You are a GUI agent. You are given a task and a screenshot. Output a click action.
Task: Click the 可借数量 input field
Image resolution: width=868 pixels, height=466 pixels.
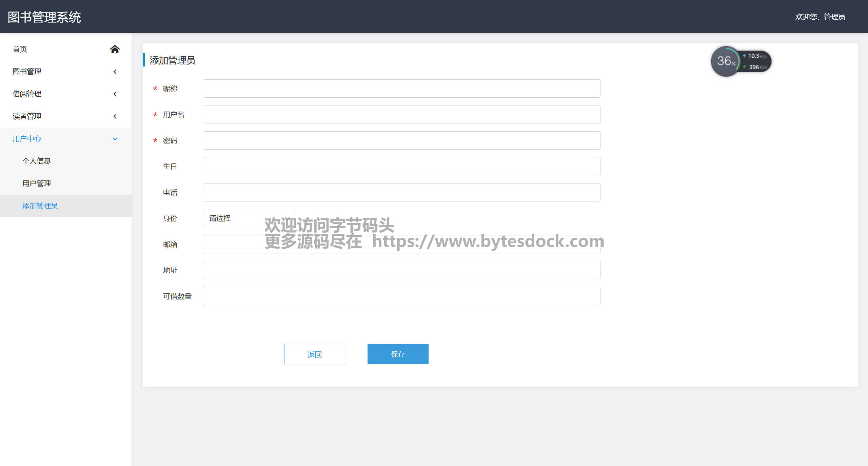click(402, 296)
